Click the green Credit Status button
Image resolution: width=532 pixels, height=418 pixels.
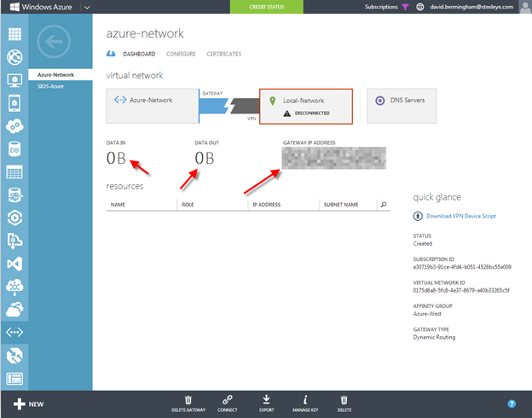point(265,7)
